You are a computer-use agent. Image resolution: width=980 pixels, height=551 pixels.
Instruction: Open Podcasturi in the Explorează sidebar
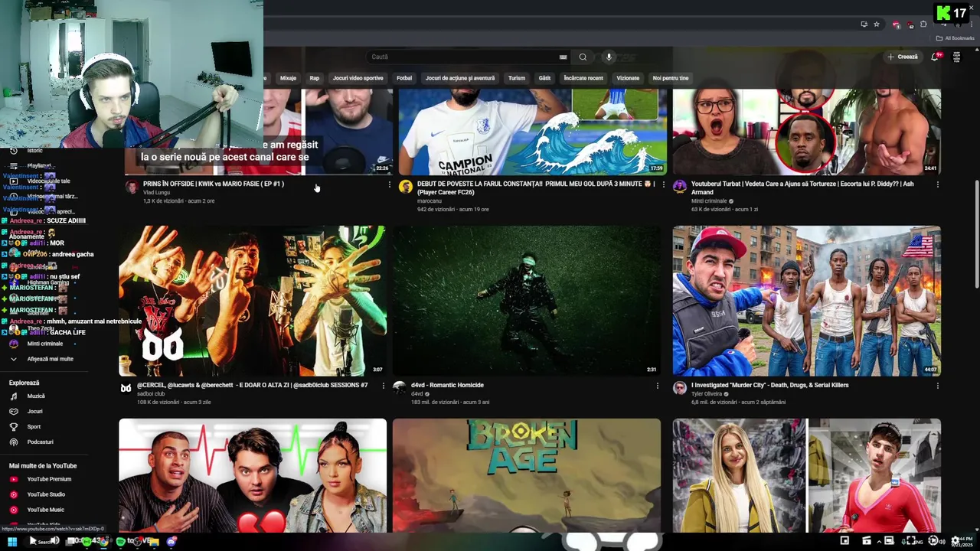point(40,442)
